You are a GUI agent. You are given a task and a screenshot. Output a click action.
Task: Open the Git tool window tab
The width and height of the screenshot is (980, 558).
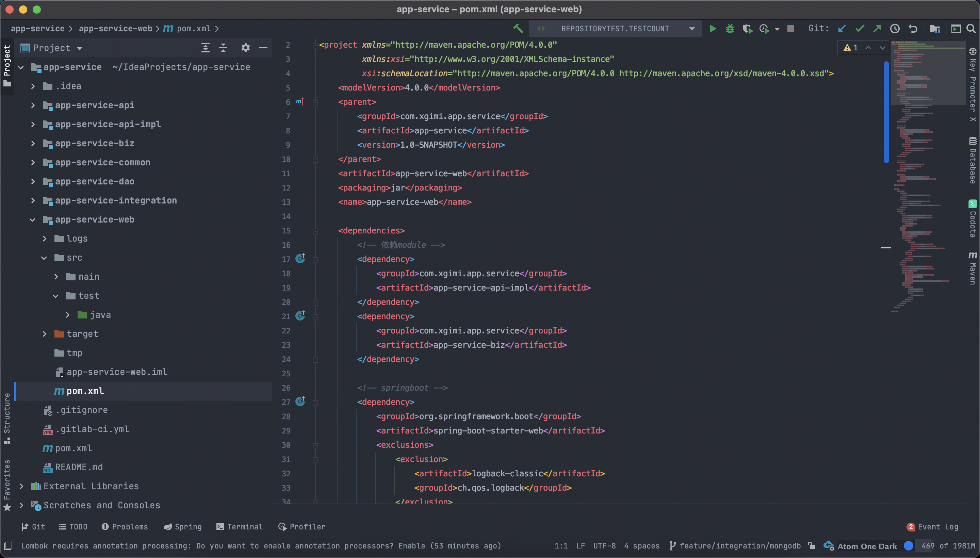tap(33, 527)
